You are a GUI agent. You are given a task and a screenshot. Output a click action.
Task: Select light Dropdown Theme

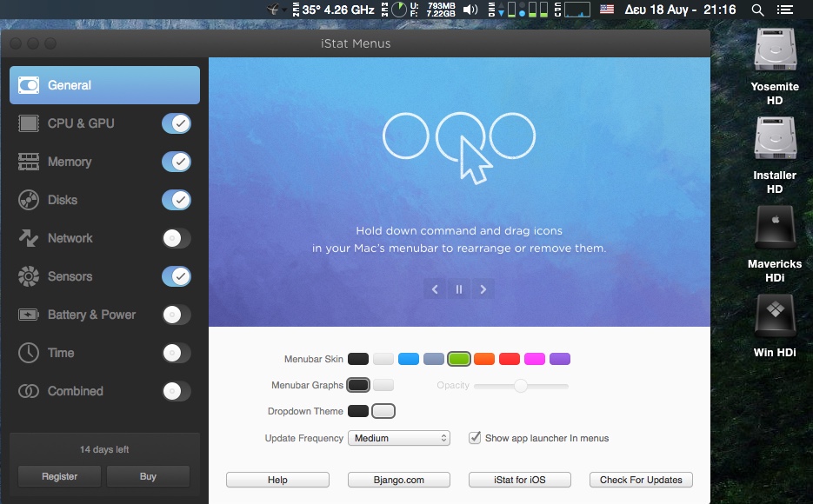(383, 411)
